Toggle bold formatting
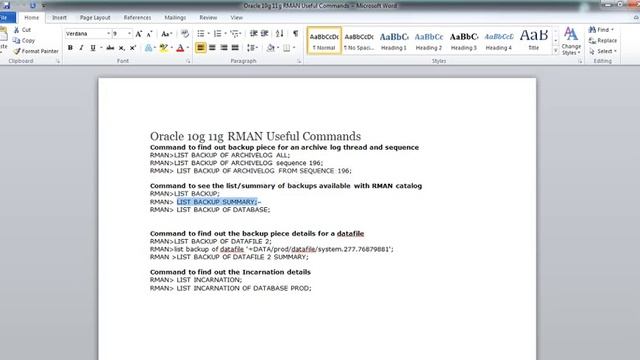This screenshot has width=640, height=360. pos(70,48)
